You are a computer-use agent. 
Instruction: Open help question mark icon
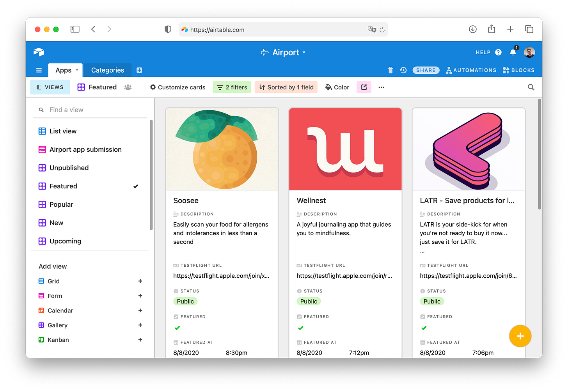point(498,52)
